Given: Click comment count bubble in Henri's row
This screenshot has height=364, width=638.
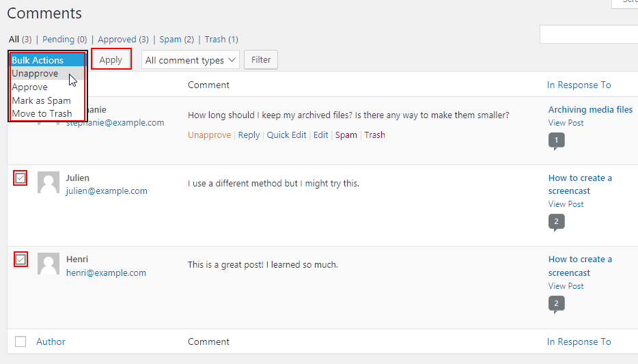Looking at the screenshot, I should click(x=556, y=303).
